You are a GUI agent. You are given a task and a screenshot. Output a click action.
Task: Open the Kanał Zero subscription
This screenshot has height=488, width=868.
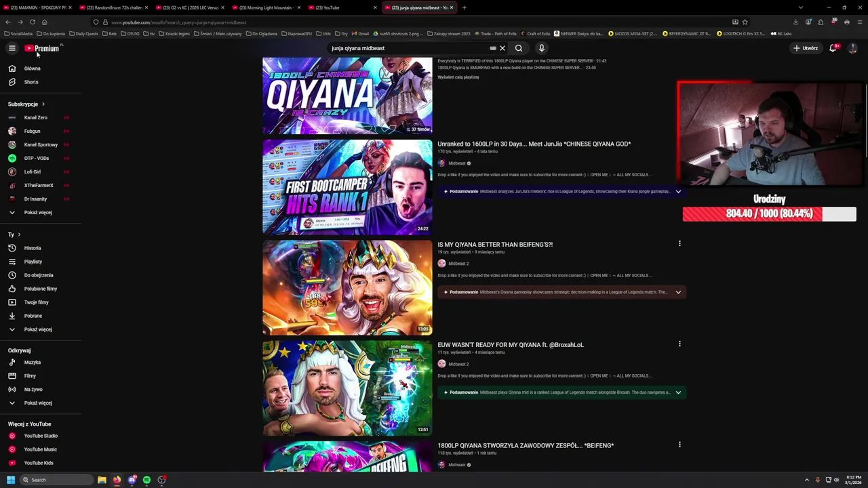(36, 118)
